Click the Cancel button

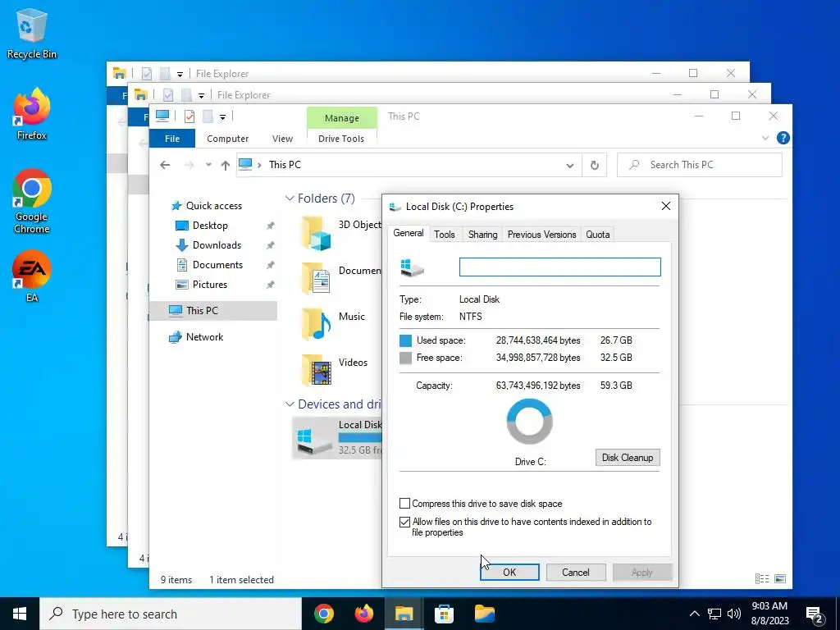576,572
